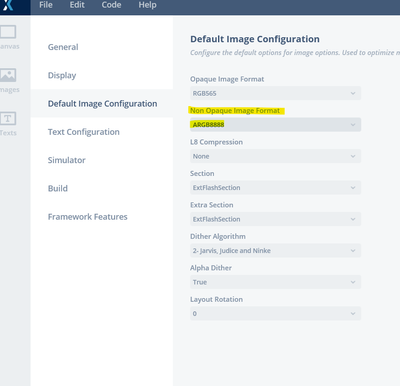The image size is (400, 386).
Task: Expand the Opaque Image Format dropdown
Action: tap(275, 93)
